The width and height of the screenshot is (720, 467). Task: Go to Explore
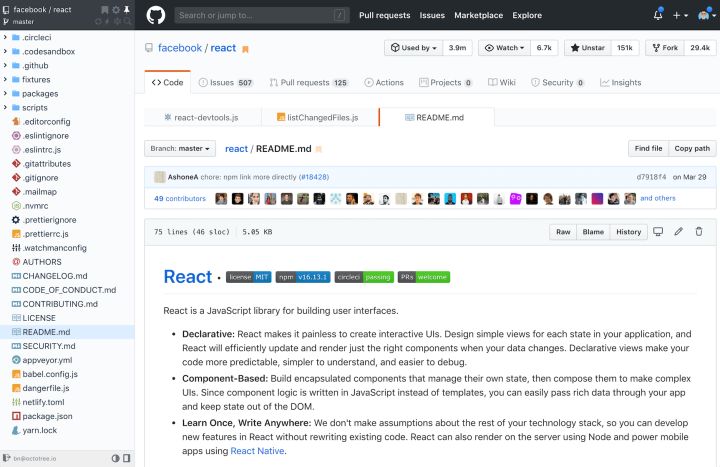tap(527, 15)
